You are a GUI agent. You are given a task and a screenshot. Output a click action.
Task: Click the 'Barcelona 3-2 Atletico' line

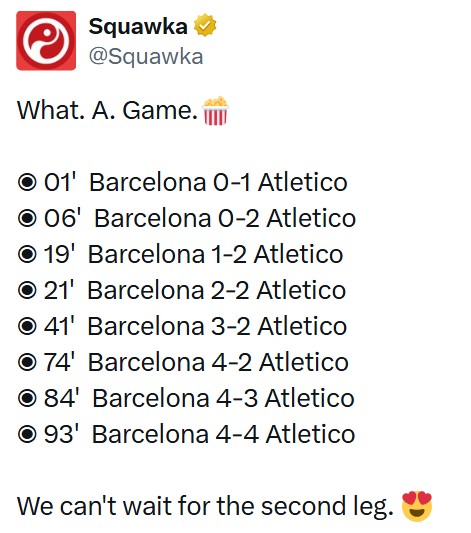coord(217,326)
